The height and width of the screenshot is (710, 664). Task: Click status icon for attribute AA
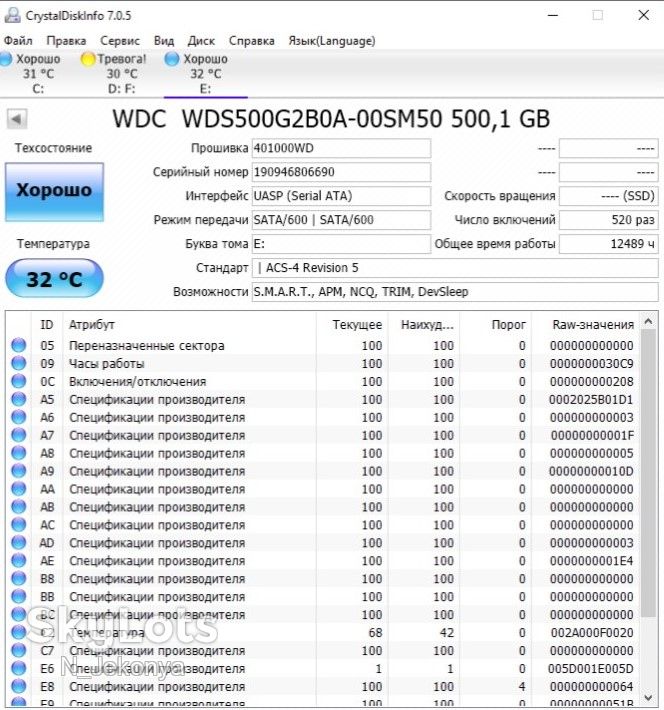point(19,489)
